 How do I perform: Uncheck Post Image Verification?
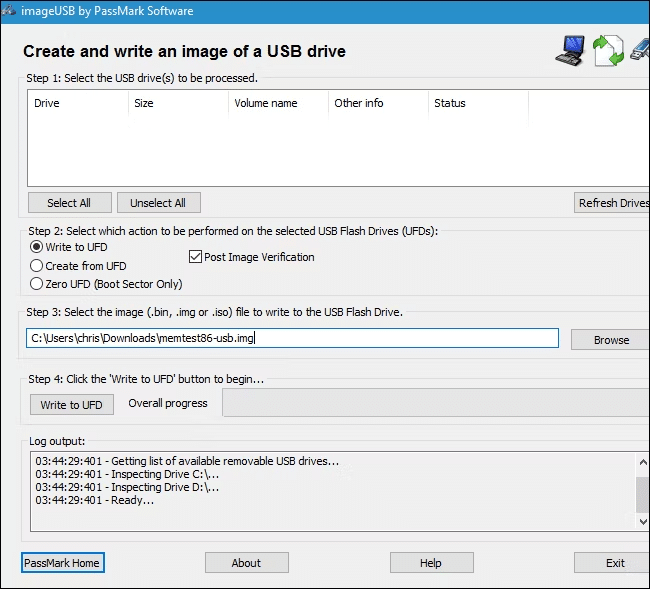[x=196, y=257]
